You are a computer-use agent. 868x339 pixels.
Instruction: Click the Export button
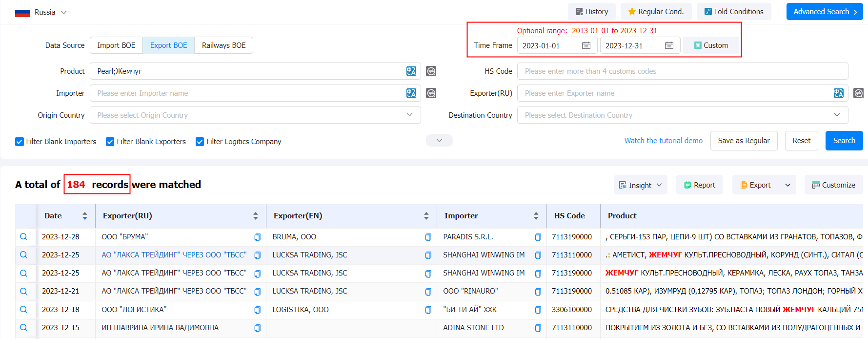[x=756, y=185]
